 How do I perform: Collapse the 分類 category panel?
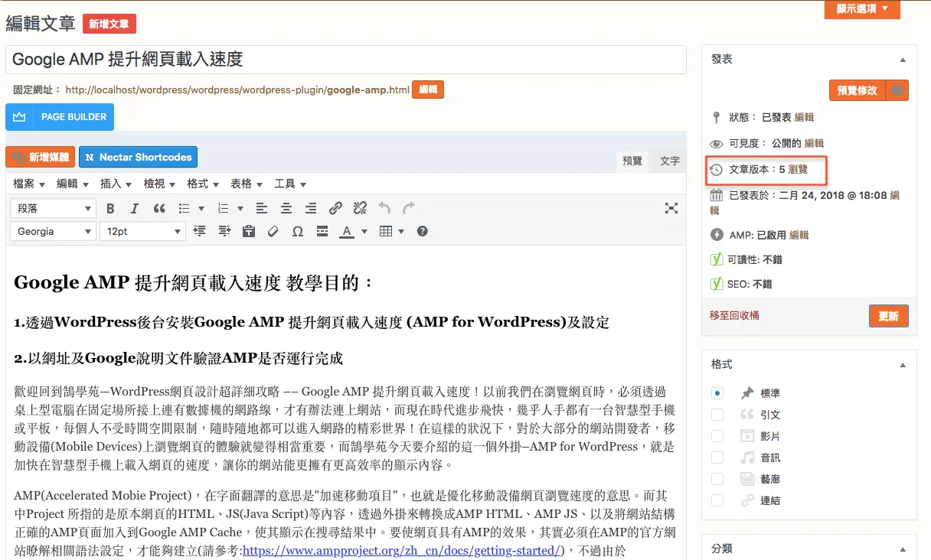pyautogui.click(x=903, y=549)
